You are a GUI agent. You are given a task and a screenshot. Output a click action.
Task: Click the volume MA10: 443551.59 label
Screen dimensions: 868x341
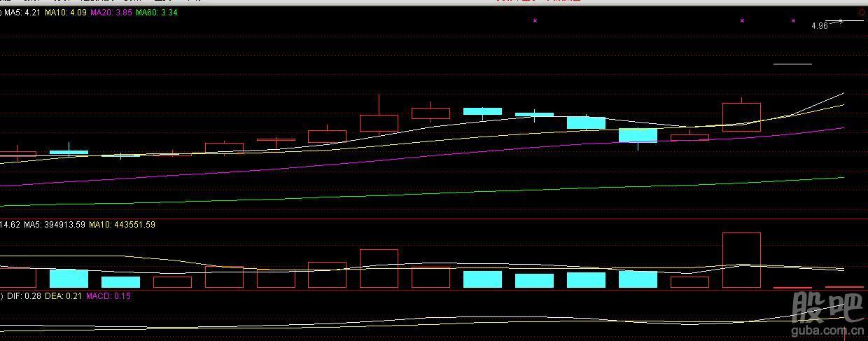click(x=122, y=225)
